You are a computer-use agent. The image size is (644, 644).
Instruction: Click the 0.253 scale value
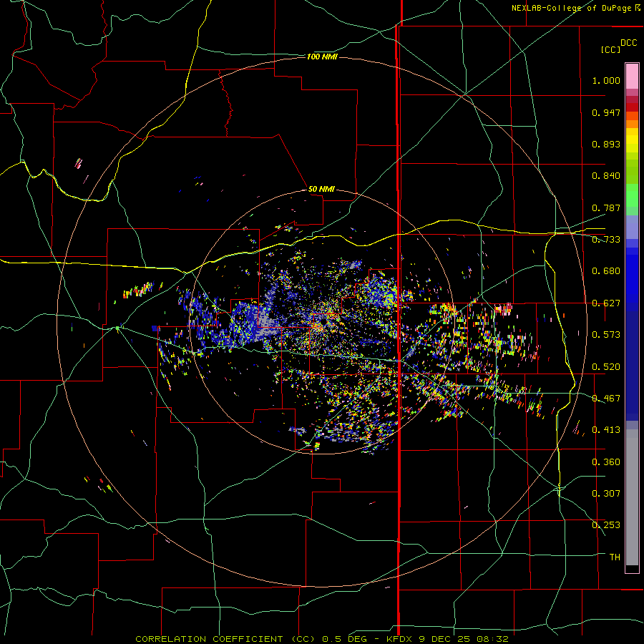click(x=606, y=525)
